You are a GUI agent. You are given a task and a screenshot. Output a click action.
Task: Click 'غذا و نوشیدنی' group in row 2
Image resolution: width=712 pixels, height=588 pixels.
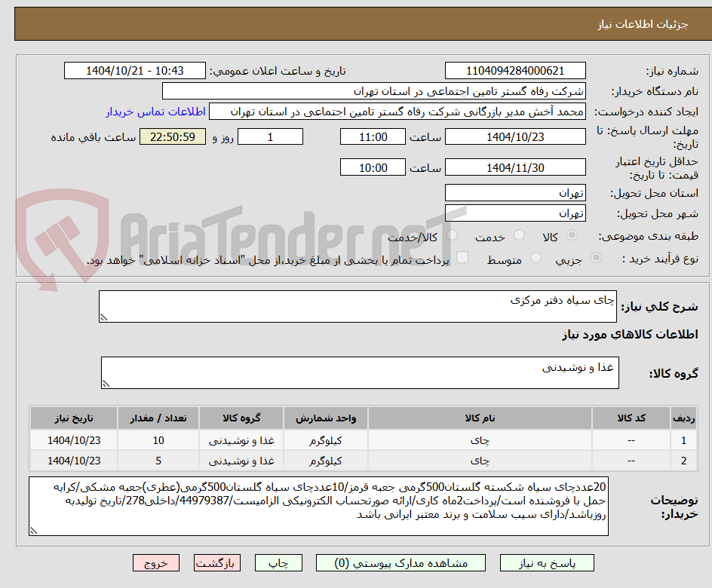click(241, 461)
